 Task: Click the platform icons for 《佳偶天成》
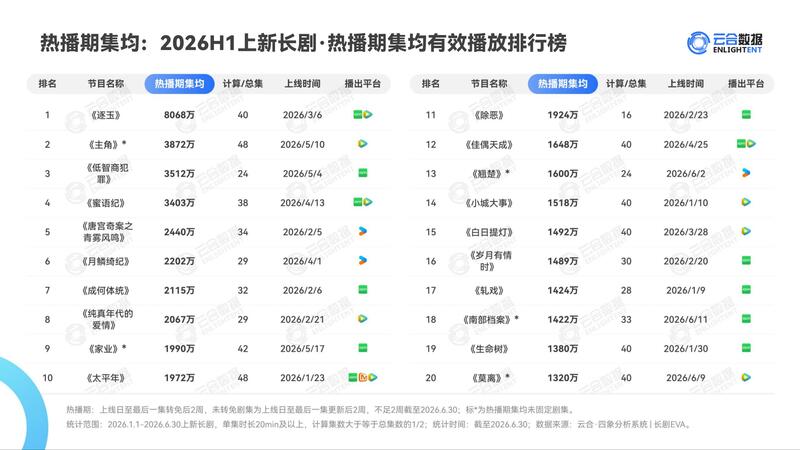coord(746,144)
